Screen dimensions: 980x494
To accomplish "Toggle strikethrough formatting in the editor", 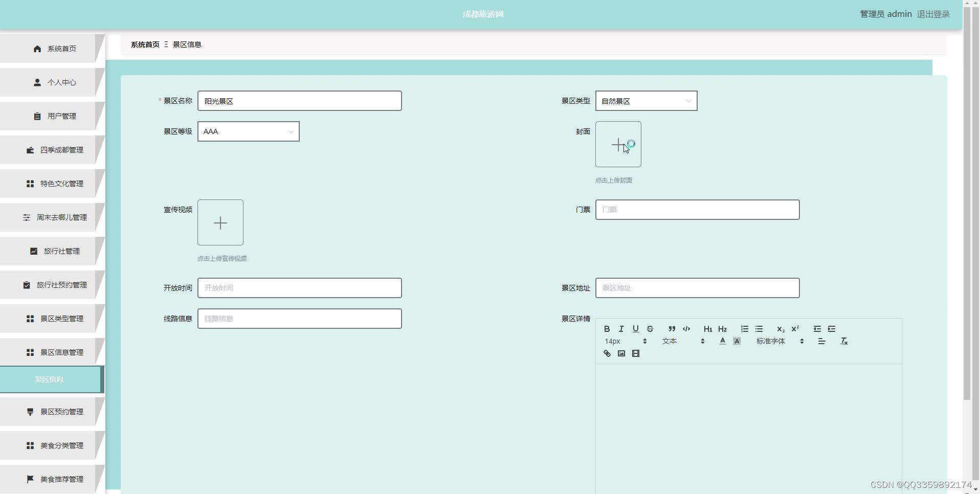I will (x=650, y=329).
